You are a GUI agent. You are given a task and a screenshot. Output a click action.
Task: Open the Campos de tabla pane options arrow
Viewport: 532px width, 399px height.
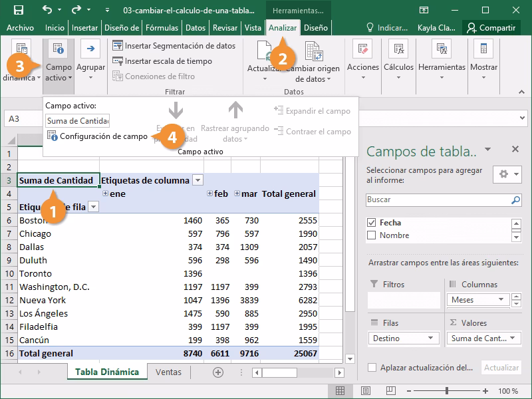coord(488,149)
